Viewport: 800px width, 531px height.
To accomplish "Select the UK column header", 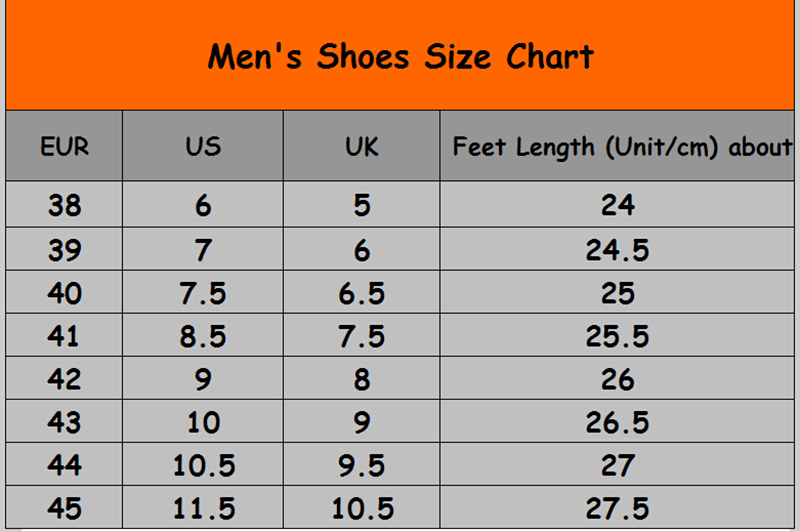I will (x=361, y=146).
